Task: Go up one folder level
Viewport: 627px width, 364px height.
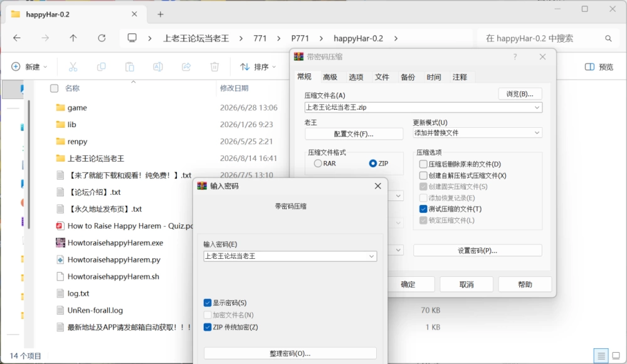Action: tap(73, 38)
